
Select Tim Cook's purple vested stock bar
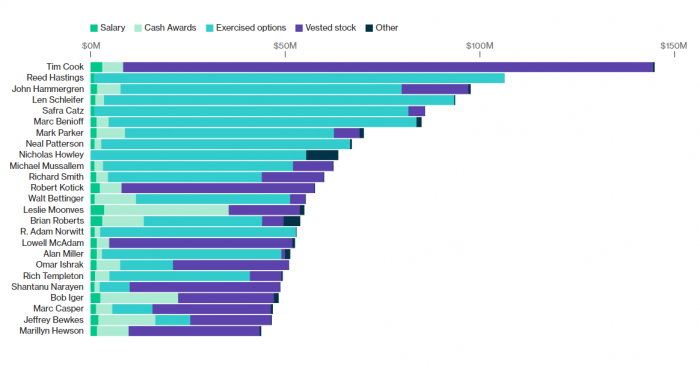(x=388, y=67)
